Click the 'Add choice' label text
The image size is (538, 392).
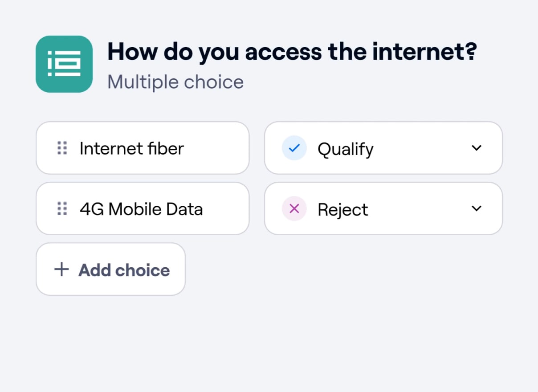click(x=124, y=270)
